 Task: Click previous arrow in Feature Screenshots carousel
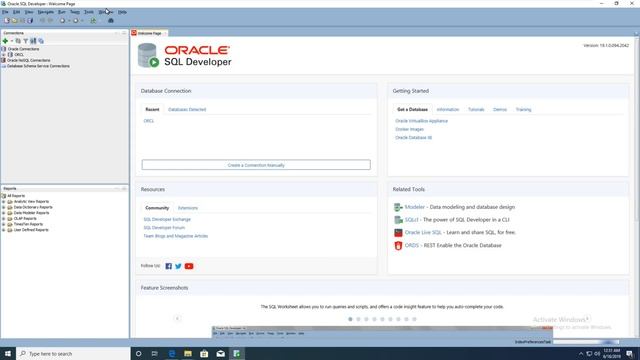[x=177, y=318]
